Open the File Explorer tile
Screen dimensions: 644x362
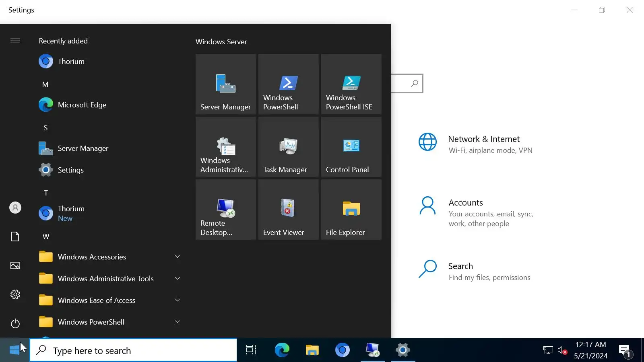(351, 210)
